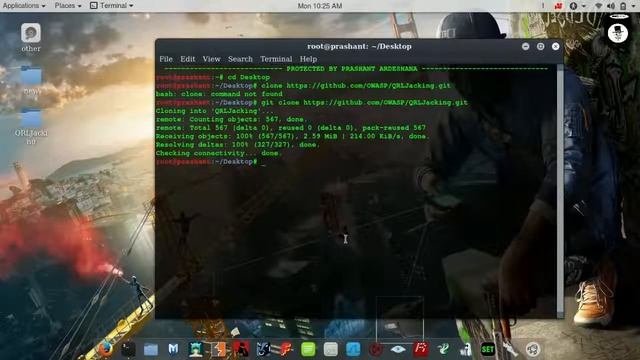Open the Search menu in terminal
The image size is (640, 360).
240,59
